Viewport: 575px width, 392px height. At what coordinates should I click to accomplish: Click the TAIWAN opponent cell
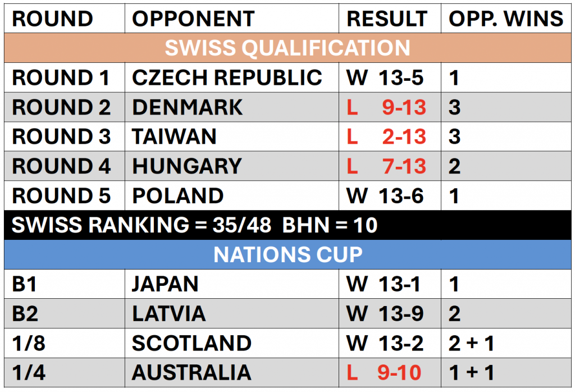pos(174,137)
